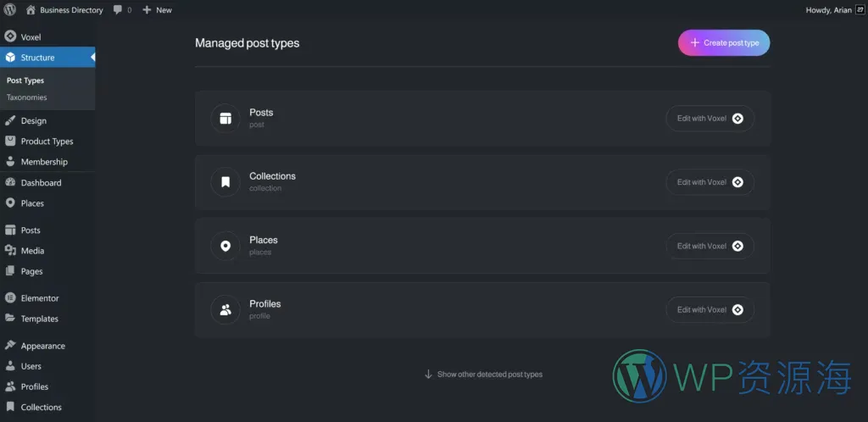Open Post Types submenu item
The height and width of the screenshot is (422, 868).
click(25, 81)
